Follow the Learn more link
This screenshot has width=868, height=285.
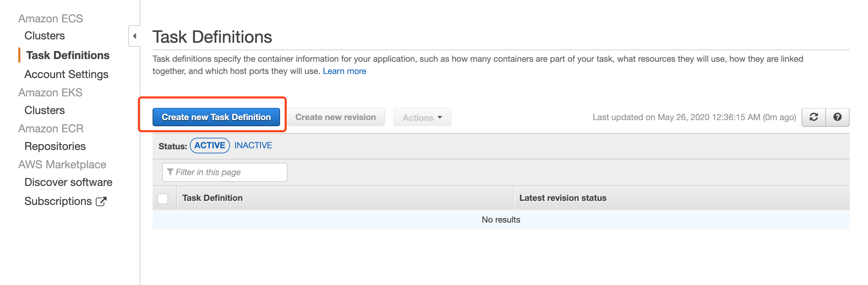coord(344,71)
